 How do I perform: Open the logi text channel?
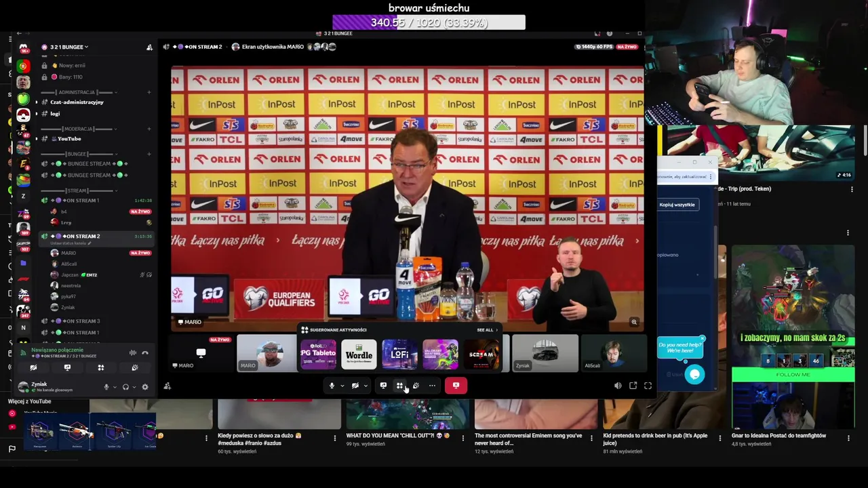tap(55, 114)
